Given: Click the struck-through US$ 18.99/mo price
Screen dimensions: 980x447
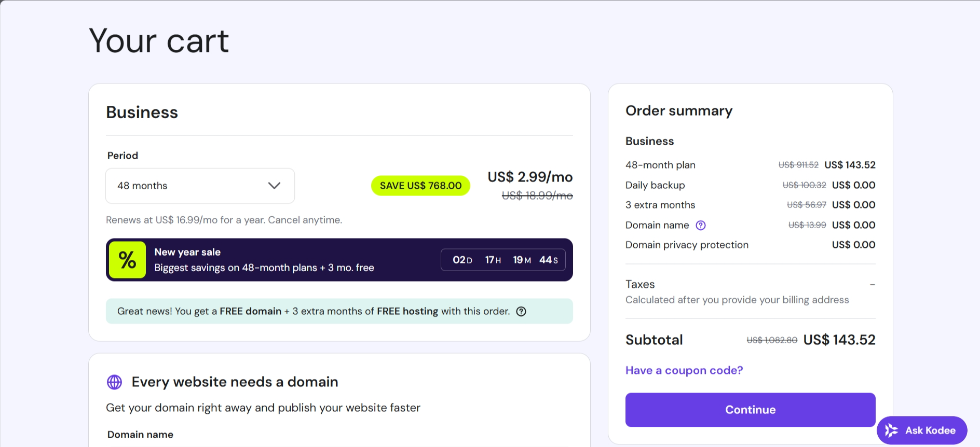Looking at the screenshot, I should pyautogui.click(x=537, y=195).
